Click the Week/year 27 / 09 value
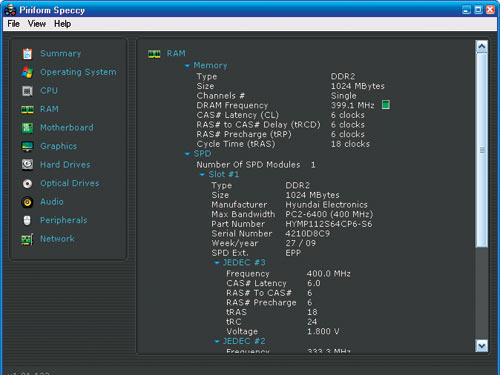The width and height of the screenshot is (500, 375). click(301, 243)
